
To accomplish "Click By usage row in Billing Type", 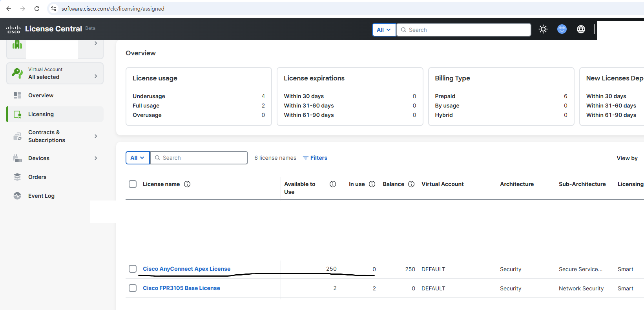I will point(501,106).
